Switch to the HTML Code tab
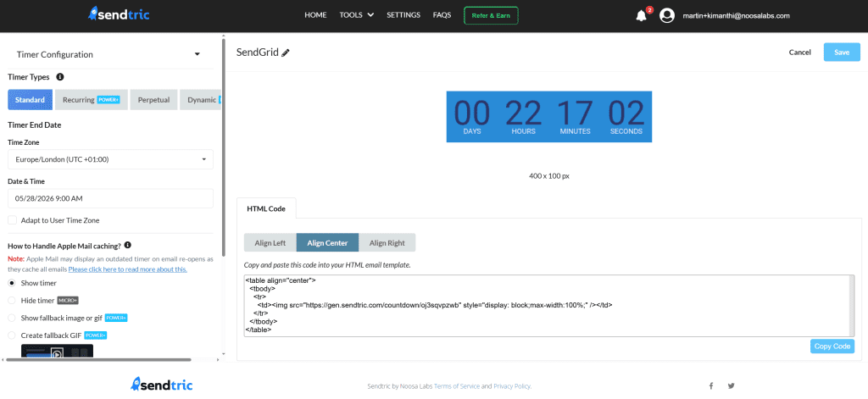Image resolution: width=868 pixels, height=399 pixels. [266, 208]
